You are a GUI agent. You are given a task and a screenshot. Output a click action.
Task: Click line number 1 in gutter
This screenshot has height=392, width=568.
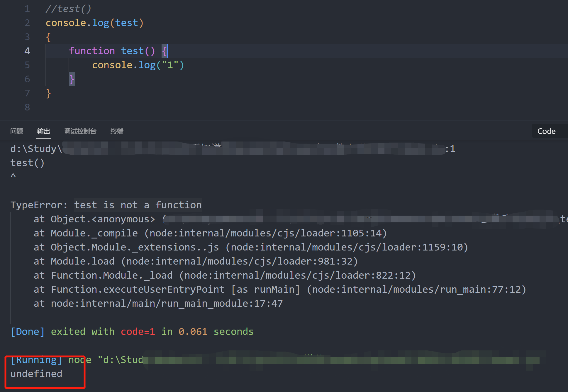click(x=27, y=9)
